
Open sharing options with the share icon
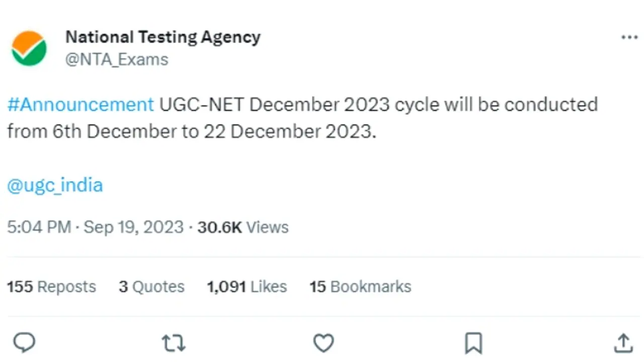(x=623, y=342)
